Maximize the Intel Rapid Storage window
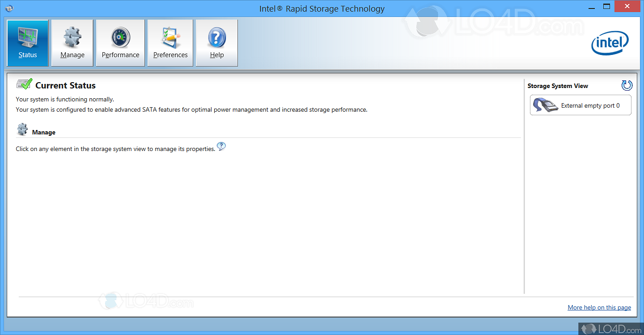 pos(606,7)
